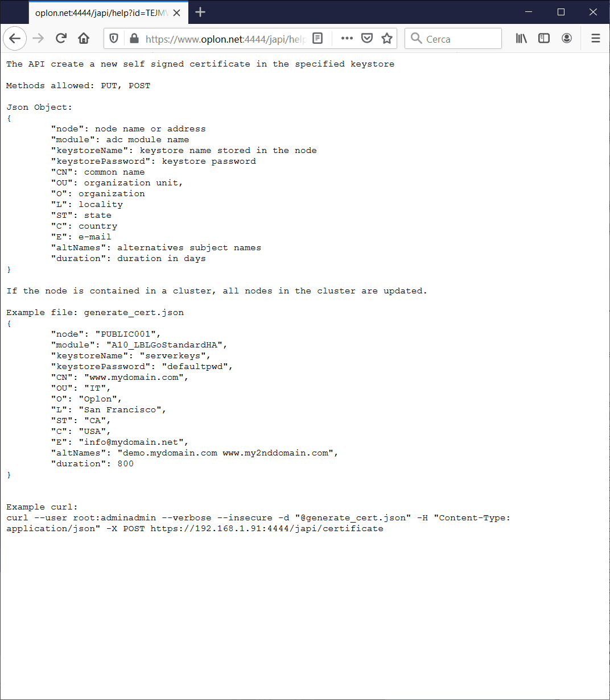
Task: Close the oplon.net help tab
Action: point(177,13)
